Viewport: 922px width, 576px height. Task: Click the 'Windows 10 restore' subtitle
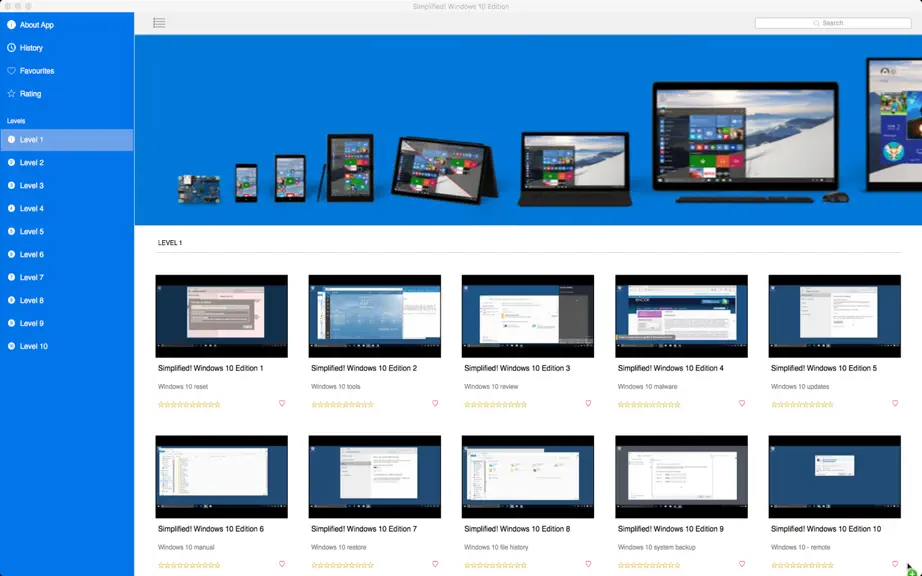click(339, 547)
